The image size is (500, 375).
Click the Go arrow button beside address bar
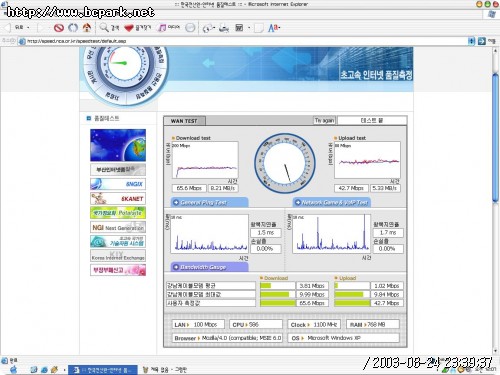(x=482, y=41)
